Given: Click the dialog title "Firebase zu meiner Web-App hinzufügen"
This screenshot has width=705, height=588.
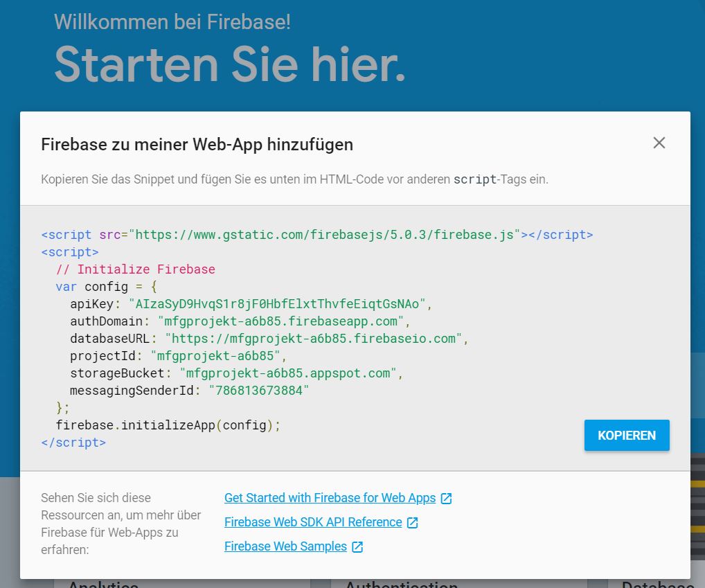Looking at the screenshot, I should click(x=197, y=144).
